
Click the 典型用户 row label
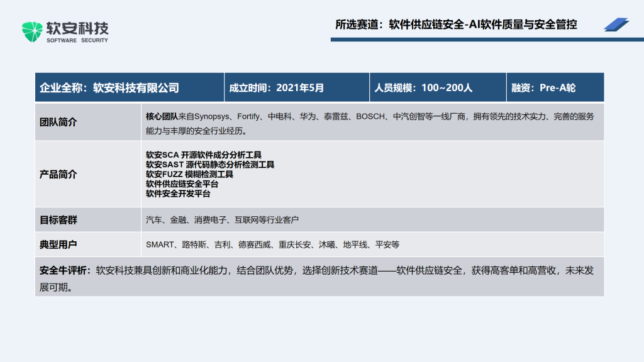pos(58,244)
